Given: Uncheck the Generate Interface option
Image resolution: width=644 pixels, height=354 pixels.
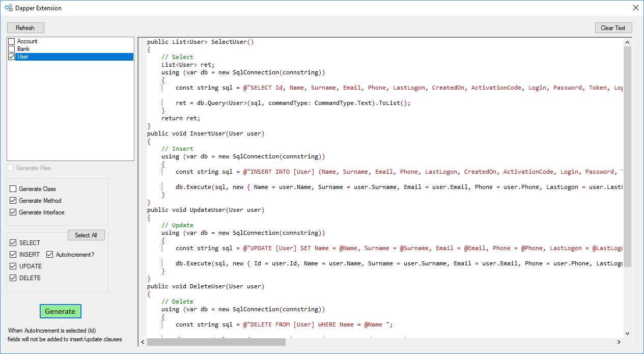Looking at the screenshot, I should click(x=14, y=212).
